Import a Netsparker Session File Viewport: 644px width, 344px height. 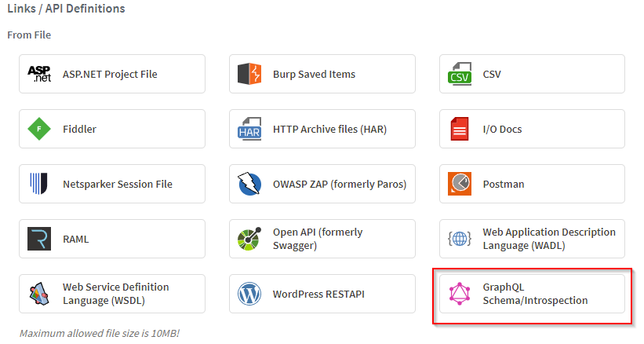point(112,184)
